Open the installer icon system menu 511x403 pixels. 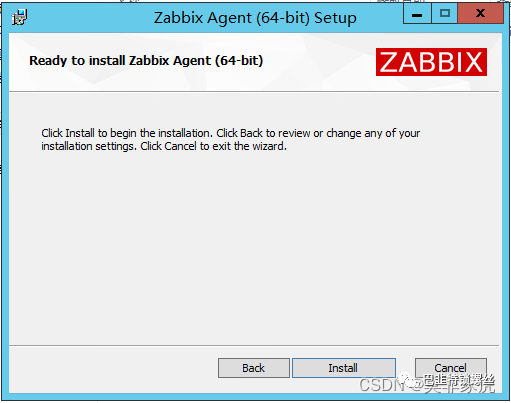coord(19,17)
